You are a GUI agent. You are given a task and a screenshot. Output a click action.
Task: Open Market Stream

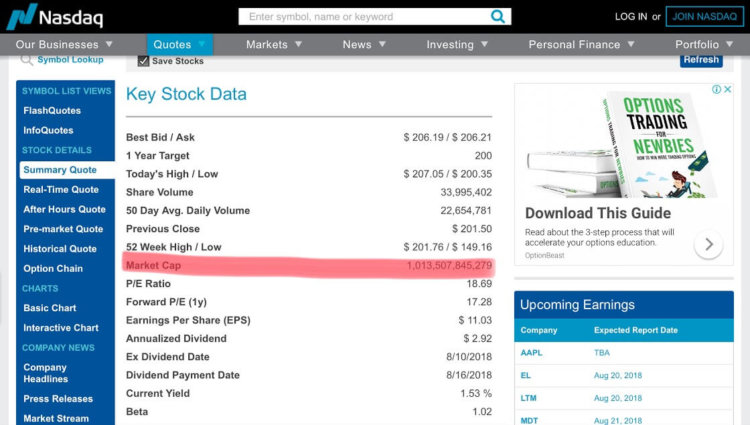tap(56, 418)
